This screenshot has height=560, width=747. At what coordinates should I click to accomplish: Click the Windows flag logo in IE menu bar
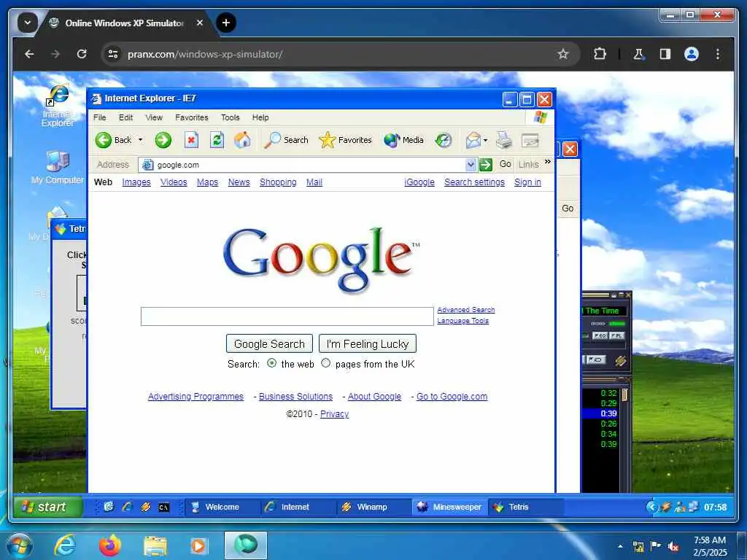[541, 117]
